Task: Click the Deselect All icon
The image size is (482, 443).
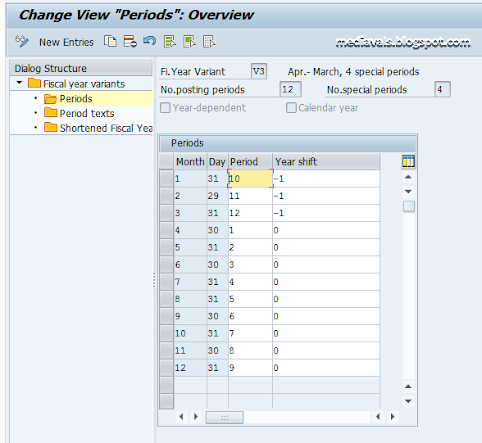Action: pyautogui.click(x=209, y=41)
